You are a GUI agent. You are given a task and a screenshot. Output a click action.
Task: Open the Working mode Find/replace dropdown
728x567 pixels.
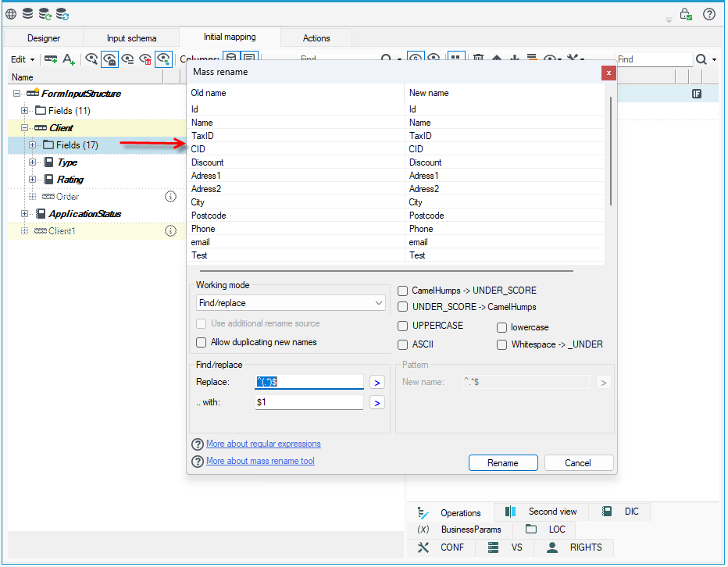coord(291,303)
